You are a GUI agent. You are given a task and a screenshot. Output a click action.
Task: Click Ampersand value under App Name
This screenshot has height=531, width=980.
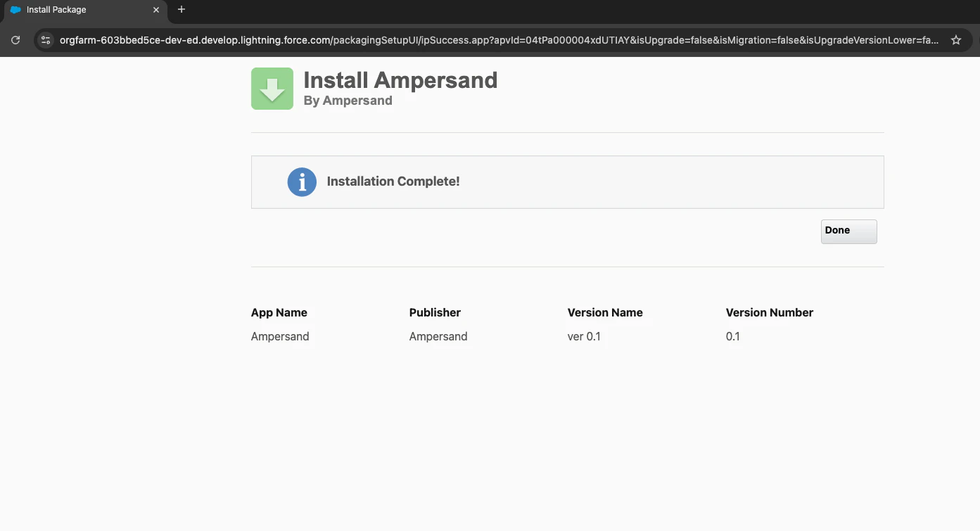[280, 337]
